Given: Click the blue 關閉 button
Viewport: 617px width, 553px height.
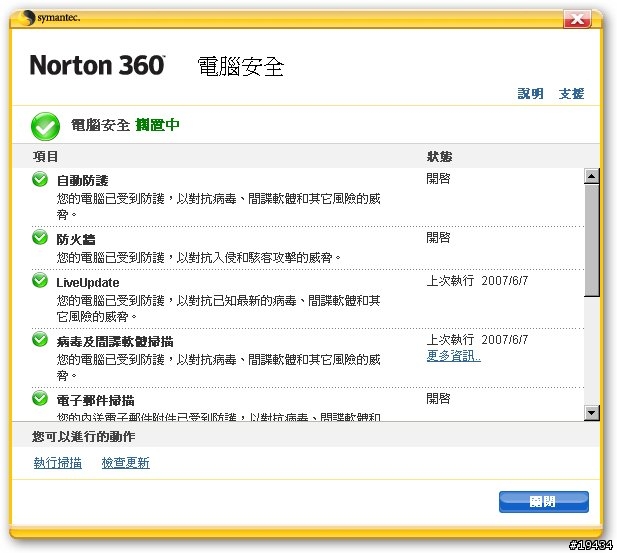Looking at the screenshot, I should 544,501.
